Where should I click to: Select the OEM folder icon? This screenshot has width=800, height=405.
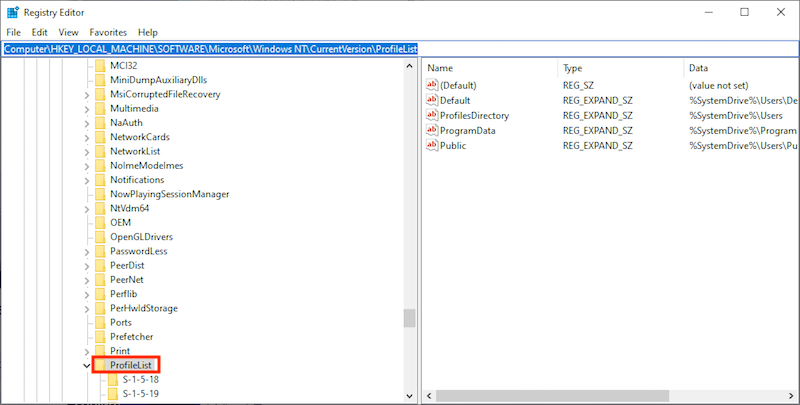pos(100,223)
